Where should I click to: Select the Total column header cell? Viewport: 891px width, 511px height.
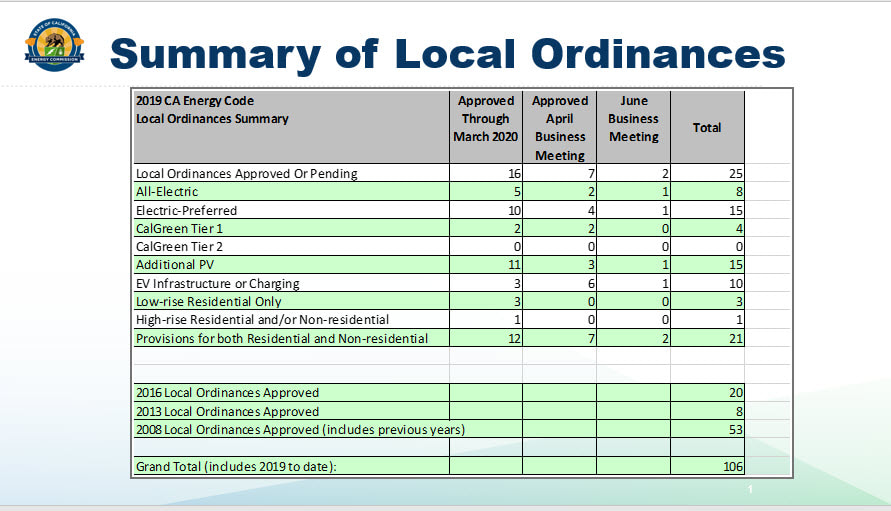707,127
